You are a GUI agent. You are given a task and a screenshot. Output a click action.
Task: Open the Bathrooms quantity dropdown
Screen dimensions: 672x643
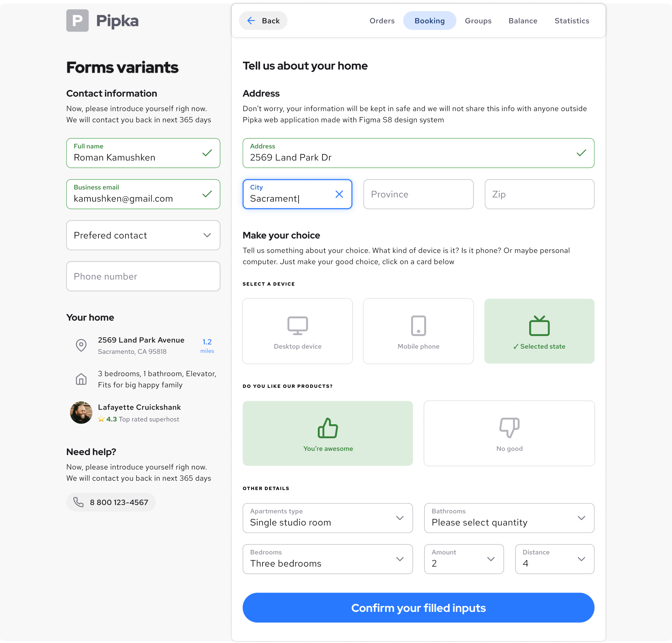pyautogui.click(x=582, y=518)
